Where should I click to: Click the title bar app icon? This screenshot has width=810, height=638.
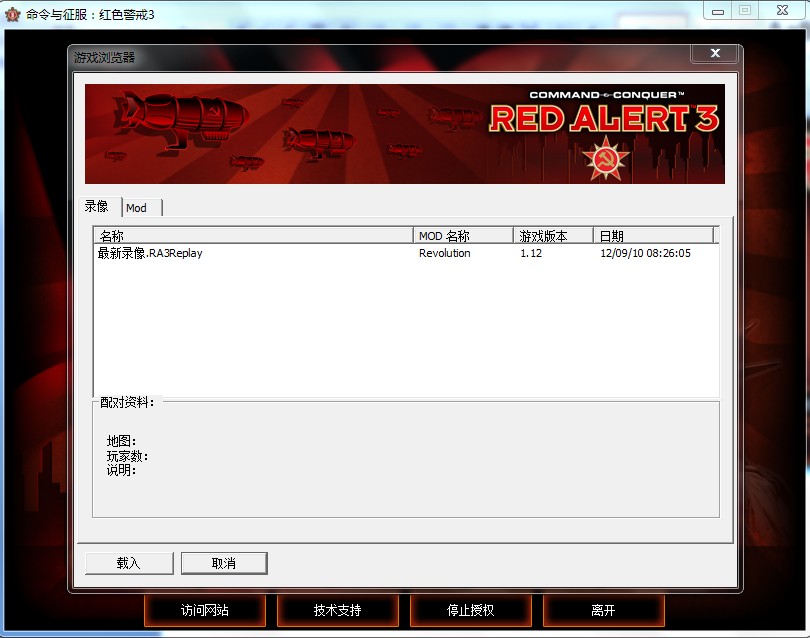tap(12, 14)
